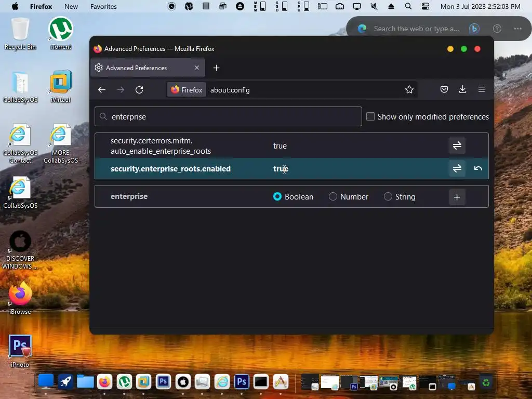The width and height of the screenshot is (532, 399).
Task: Click the uTorrent icon in the dock
Action: click(124, 382)
